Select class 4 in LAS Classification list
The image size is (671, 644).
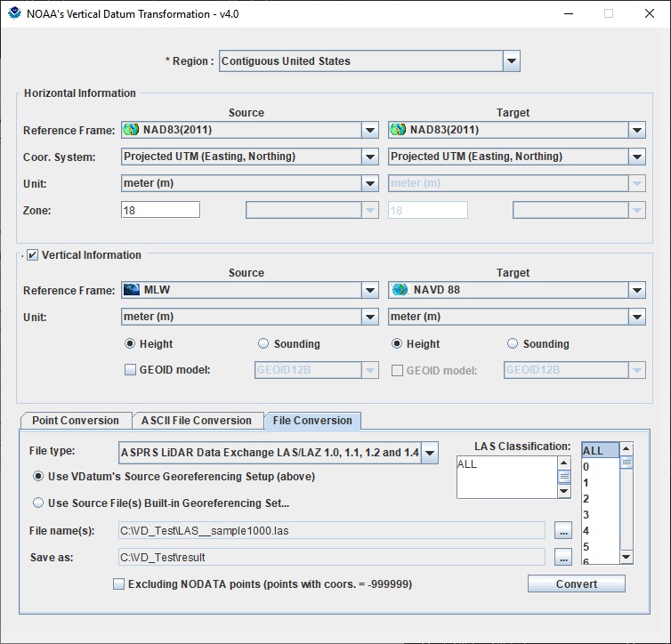click(601, 531)
